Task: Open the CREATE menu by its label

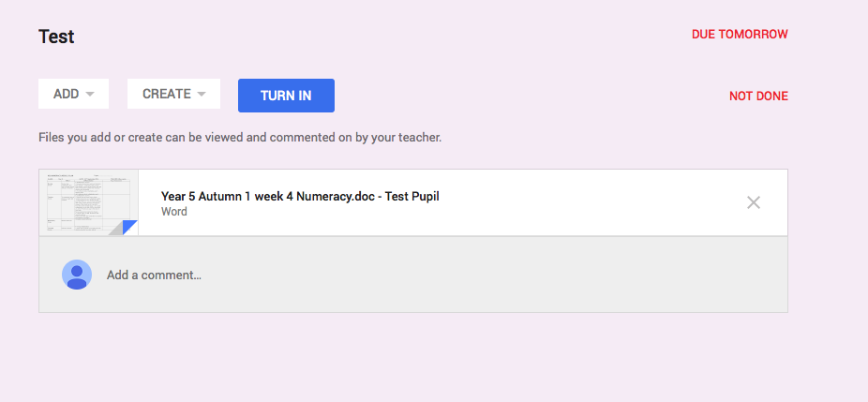Action: tap(166, 95)
